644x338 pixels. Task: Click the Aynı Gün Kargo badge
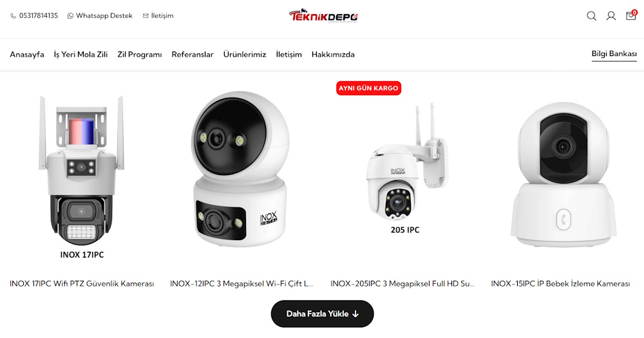pos(368,88)
